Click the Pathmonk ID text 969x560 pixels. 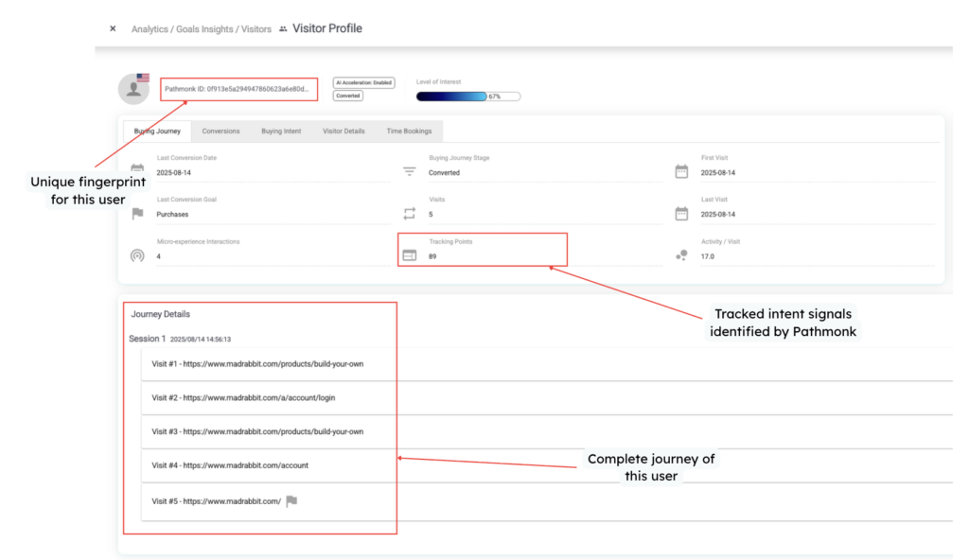237,89
